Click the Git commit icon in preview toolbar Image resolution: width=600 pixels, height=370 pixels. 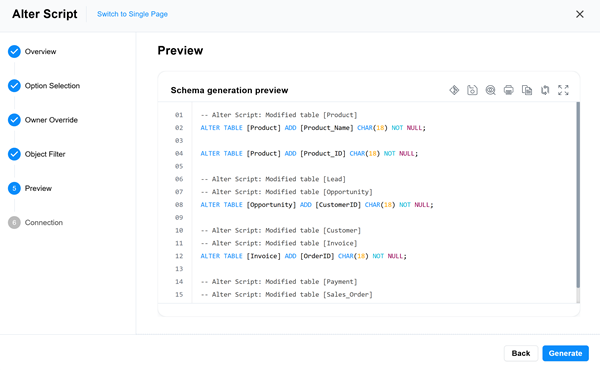point(454,90)
